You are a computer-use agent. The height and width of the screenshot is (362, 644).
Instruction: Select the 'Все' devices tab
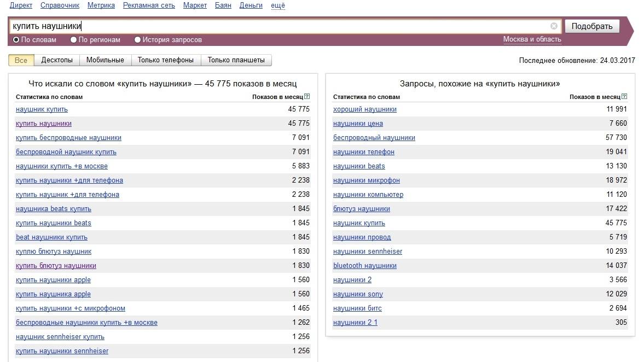point(21,60)
